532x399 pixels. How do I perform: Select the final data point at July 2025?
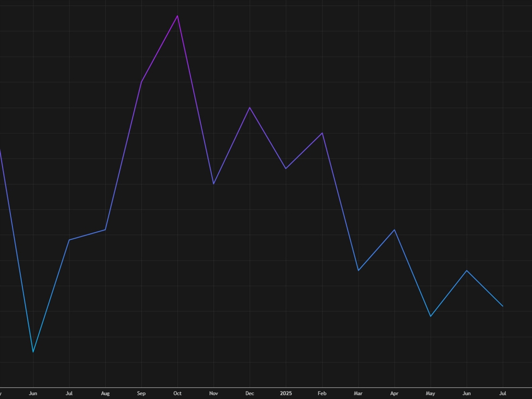503,306
